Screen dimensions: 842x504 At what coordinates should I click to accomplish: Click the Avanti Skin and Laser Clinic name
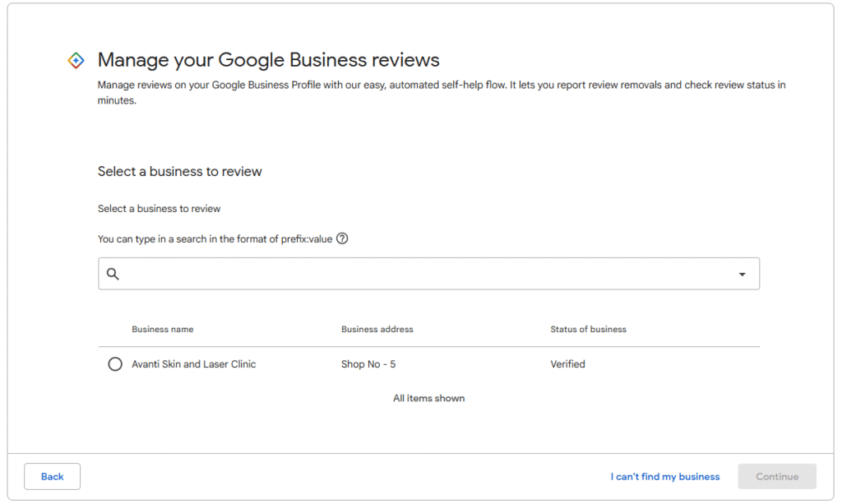pyautogui.click(x=194, y=364)
